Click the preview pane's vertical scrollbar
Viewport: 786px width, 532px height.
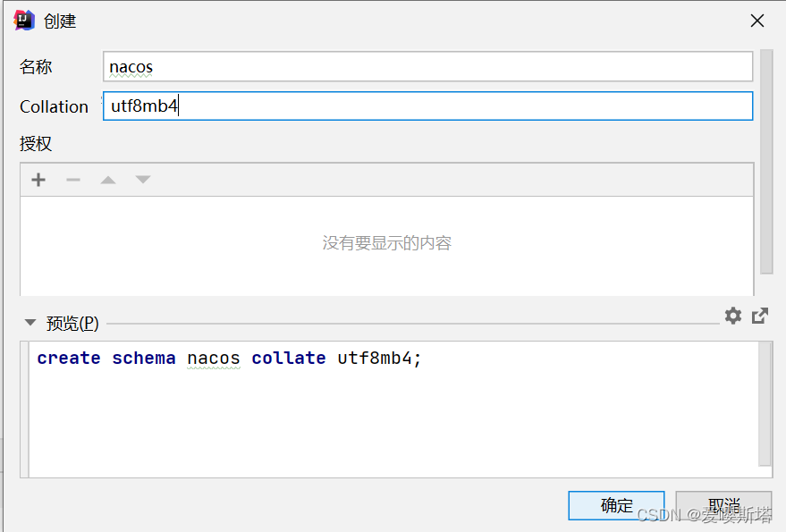coord(765,402)
